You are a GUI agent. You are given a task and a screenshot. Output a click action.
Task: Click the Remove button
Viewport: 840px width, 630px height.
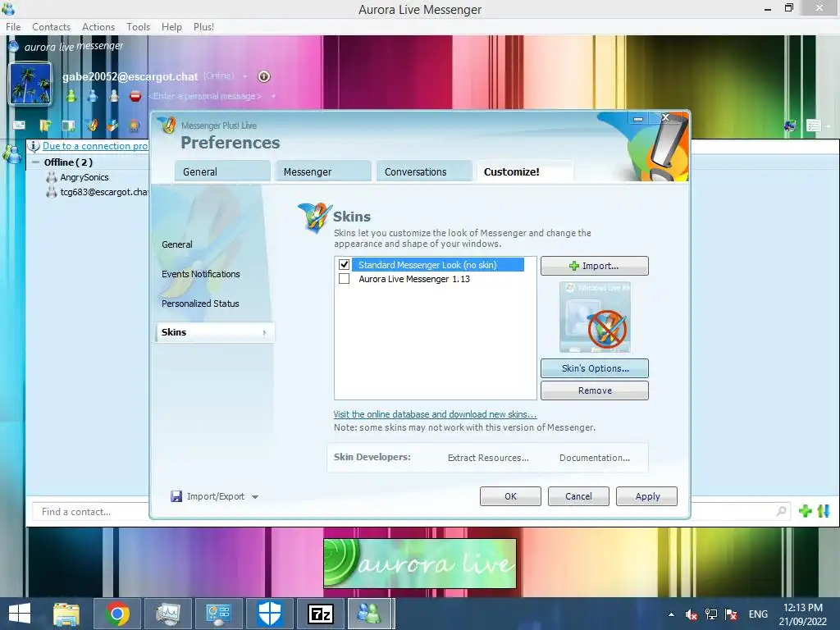point(594,390)
